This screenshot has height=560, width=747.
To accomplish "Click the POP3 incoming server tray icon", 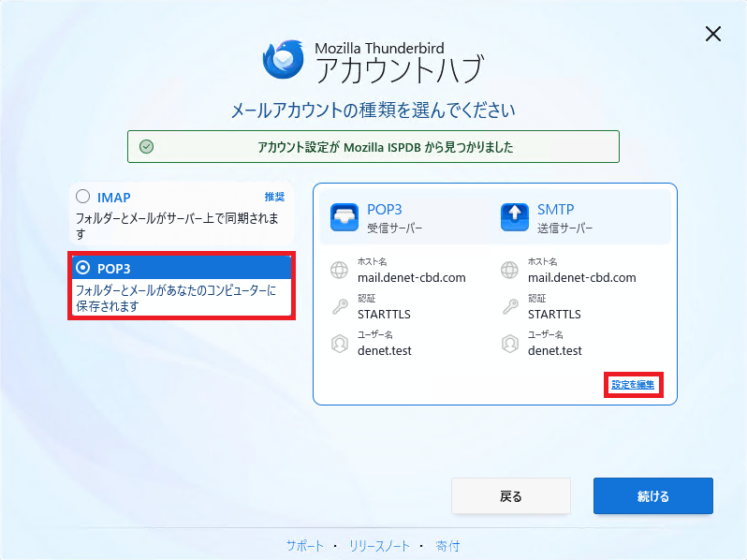I will (x=344, y=217).
